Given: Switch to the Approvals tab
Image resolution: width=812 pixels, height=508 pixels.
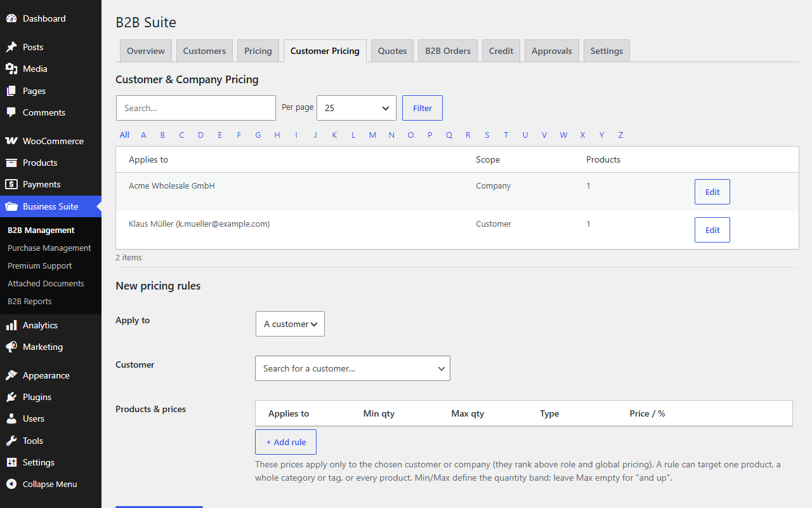Looking at the screenshot, I should pyautogui.click(x=552, y=51).
